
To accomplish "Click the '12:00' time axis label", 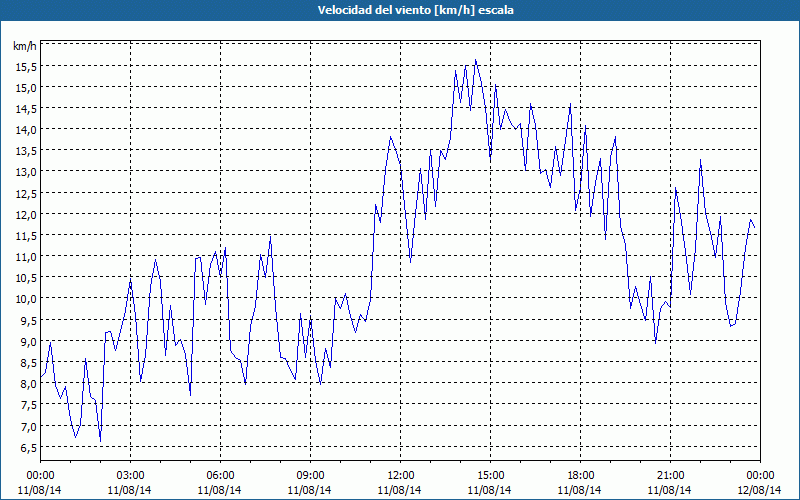I will tap(401, 476).
